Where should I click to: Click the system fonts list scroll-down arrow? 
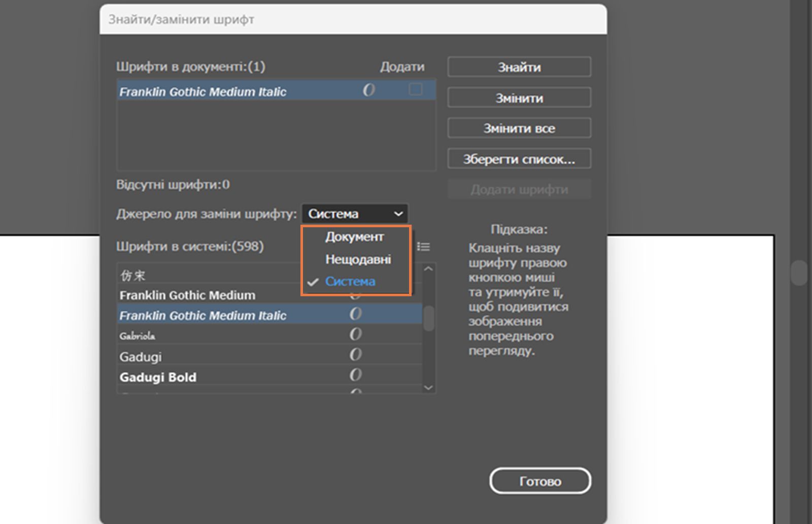(428, 388)
